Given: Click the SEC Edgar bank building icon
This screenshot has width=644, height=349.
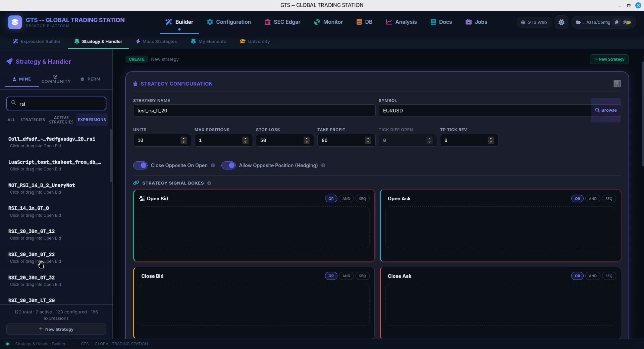Looking at the screenshot, I should tap(267, 22).
